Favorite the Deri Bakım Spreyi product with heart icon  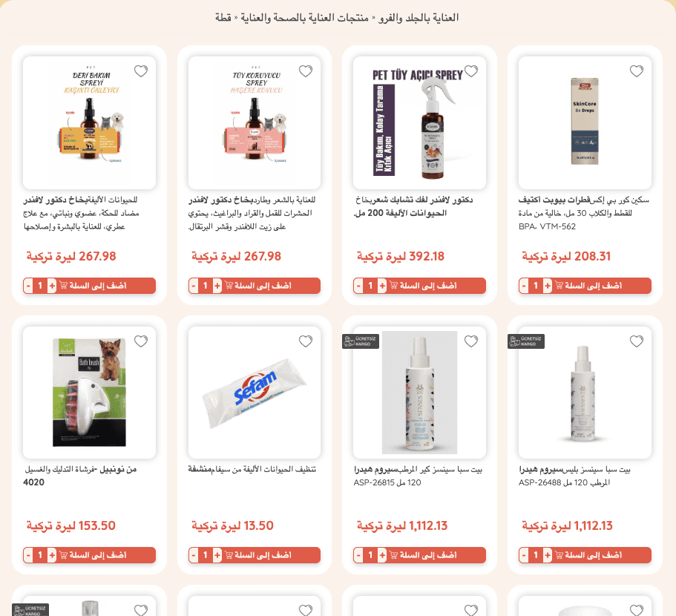(141, 71)
